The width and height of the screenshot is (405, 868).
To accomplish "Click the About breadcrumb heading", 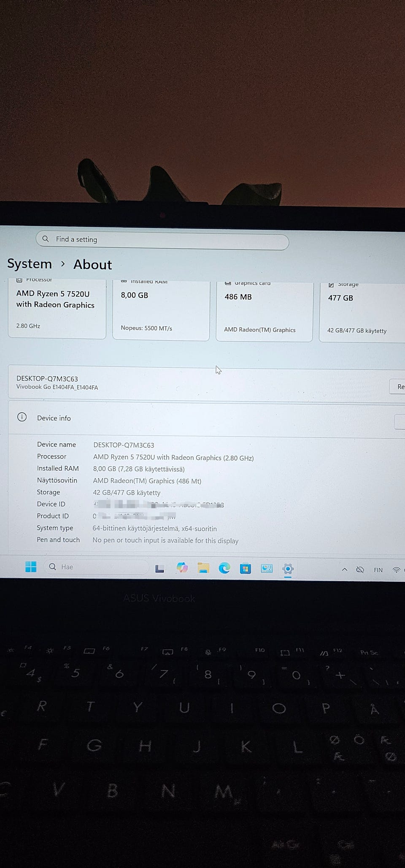I will 93,265.
